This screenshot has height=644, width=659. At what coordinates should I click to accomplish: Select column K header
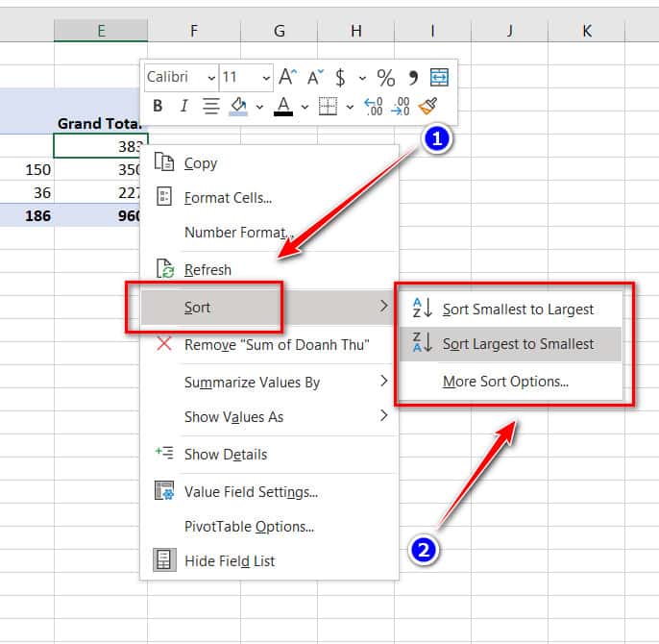(x=587, y=31)
